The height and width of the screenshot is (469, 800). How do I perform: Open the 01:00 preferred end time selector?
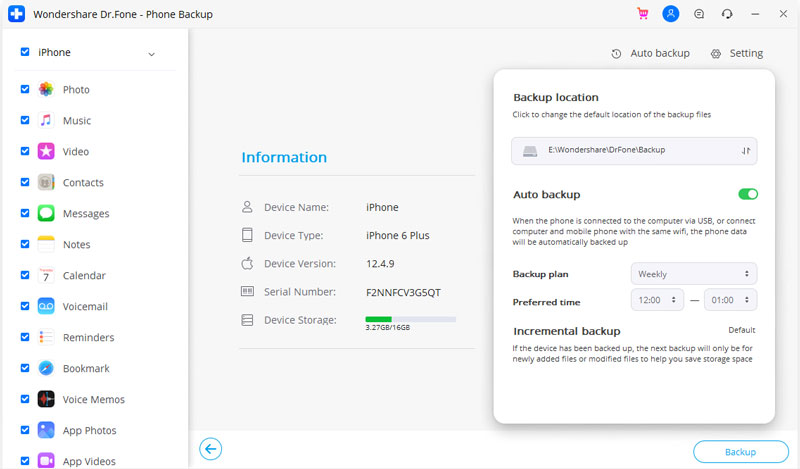tap(731, 300)
